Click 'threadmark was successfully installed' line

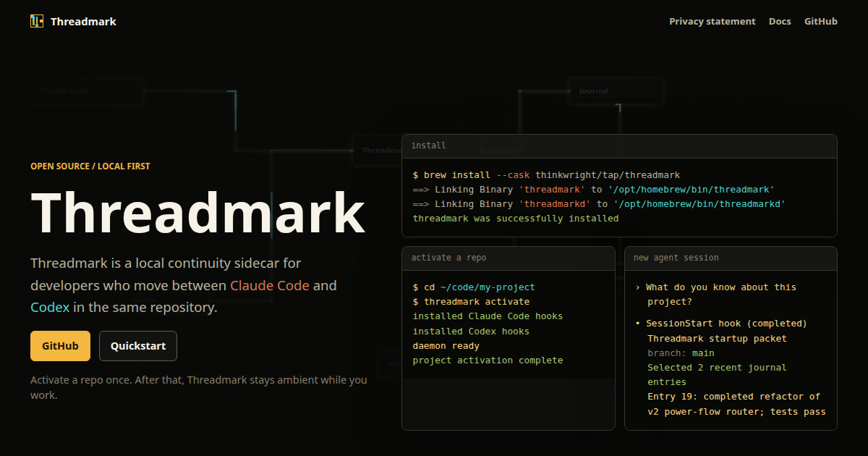[516, 219]
